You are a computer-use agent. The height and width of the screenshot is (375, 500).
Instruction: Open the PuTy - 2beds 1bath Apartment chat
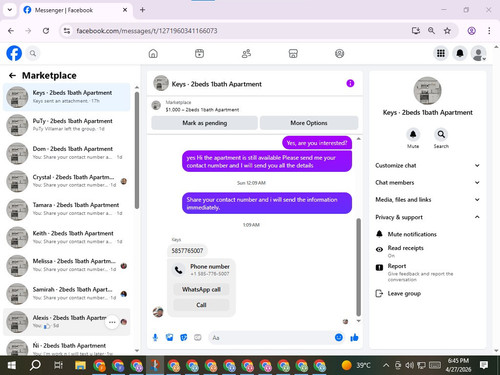tap(67, 125)
